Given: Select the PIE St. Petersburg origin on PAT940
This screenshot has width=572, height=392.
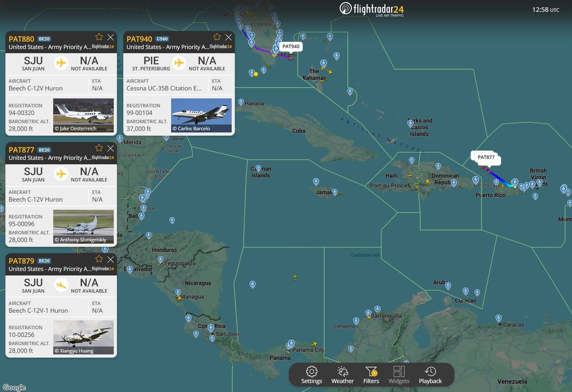Looking at the screenshot, I should (151, 63).
